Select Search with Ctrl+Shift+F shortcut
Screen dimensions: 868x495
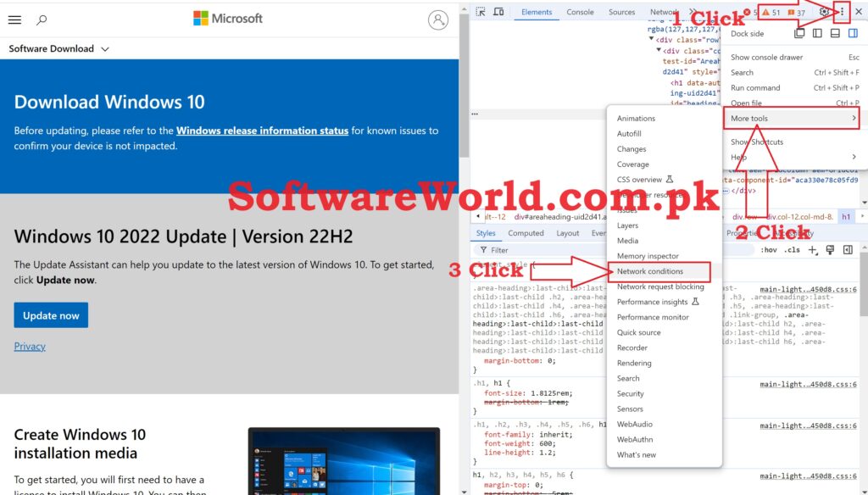(792, 73)
